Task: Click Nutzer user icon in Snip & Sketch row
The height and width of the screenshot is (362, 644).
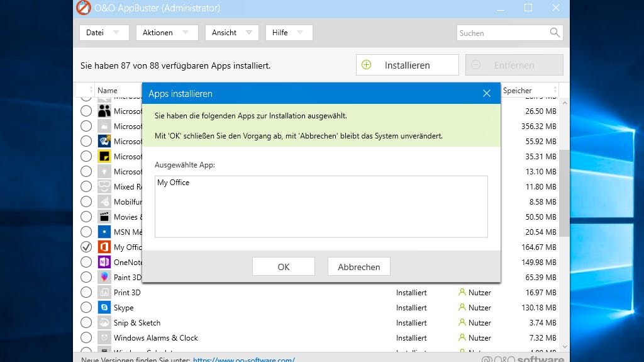Action: 462,322
